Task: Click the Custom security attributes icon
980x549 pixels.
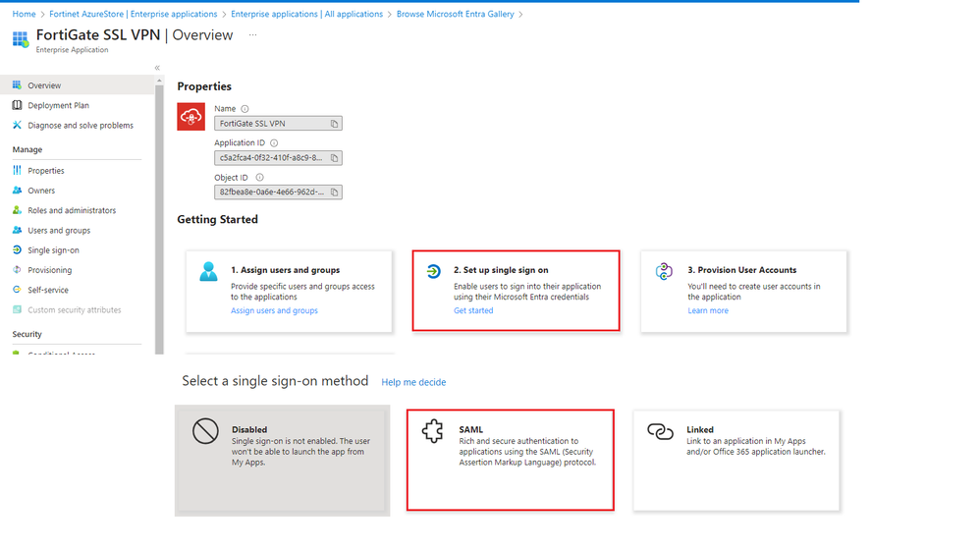Action: coord(17,309)
